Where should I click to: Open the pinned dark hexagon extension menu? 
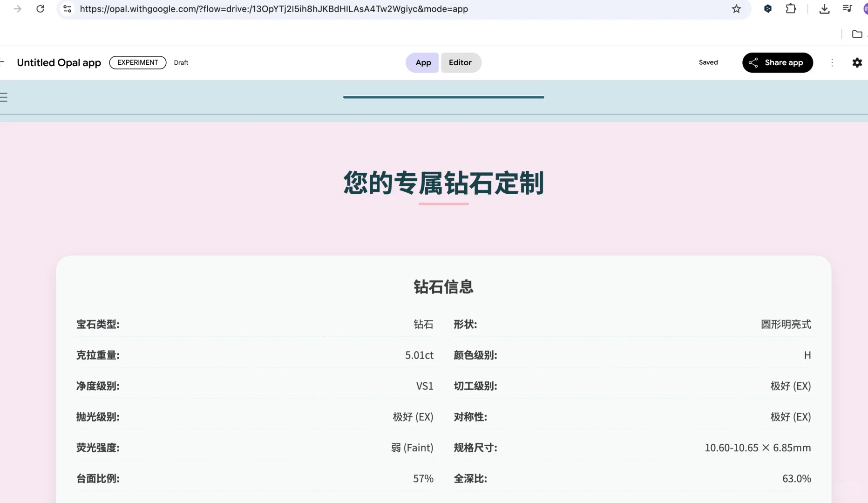[767, 8]
